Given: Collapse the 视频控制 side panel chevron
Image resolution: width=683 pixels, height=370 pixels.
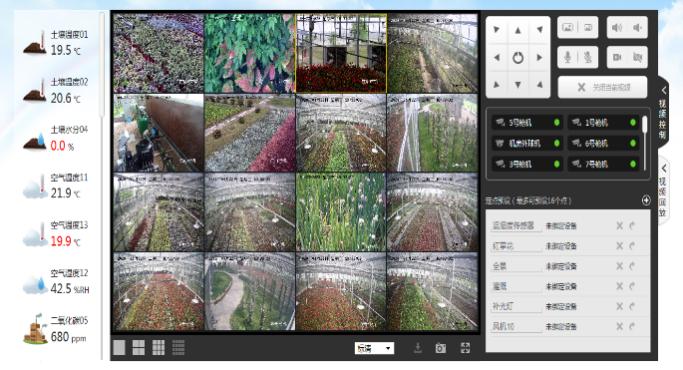Looking at the screenshot, I should pos(663,91).
